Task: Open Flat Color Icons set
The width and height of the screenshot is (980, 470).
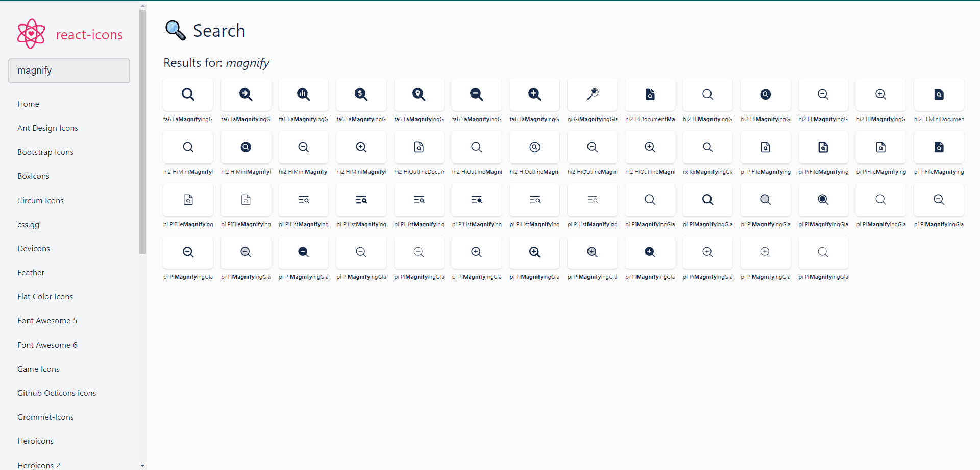Action: pyautogui.click(x=45, y=297)
